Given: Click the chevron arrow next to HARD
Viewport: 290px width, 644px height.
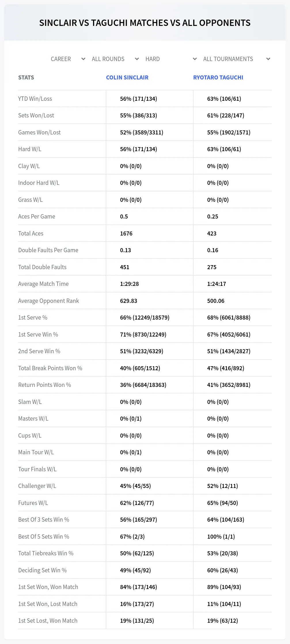Looking at the screenshot, I should pyautogui.click(x=195, y=59).
